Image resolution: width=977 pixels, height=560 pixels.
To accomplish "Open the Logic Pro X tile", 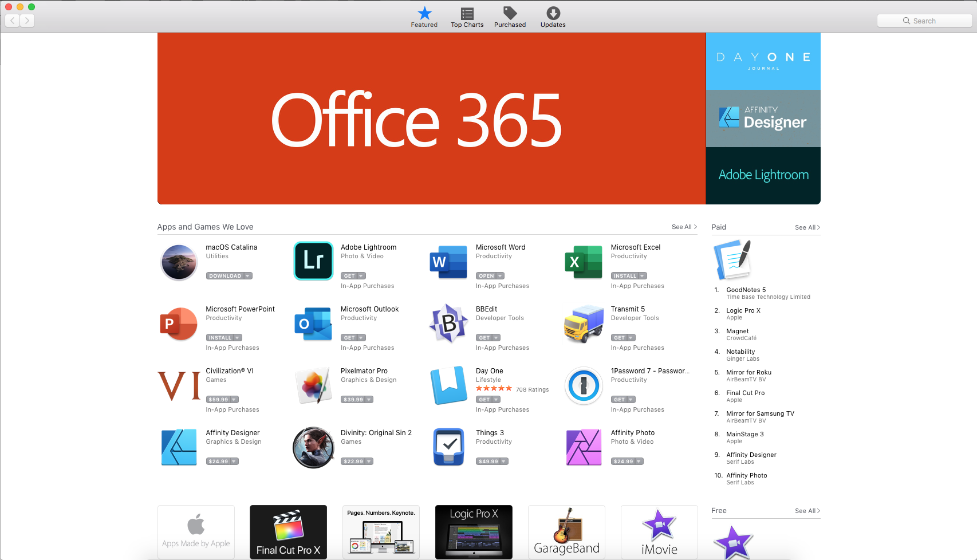I will [474, 532].
